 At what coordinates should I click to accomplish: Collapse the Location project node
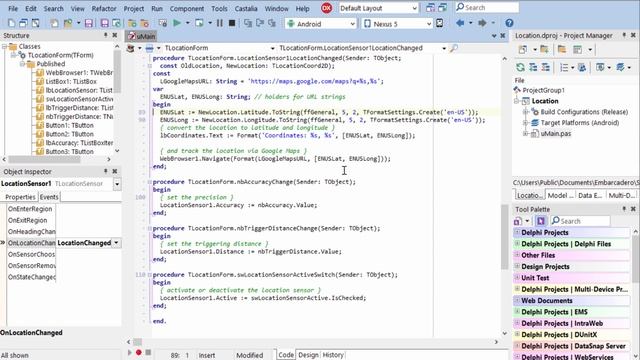[517, 101]
